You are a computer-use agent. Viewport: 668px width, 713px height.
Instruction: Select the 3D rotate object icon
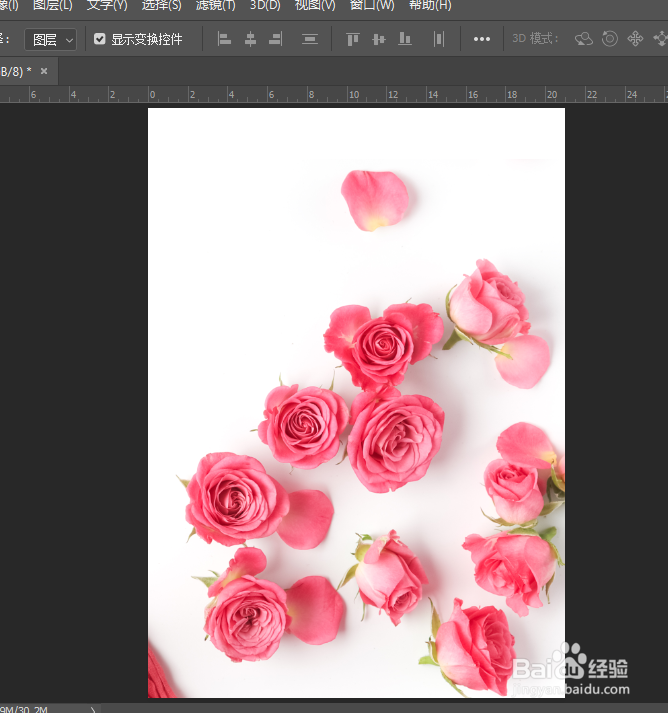tap(584, 39)
